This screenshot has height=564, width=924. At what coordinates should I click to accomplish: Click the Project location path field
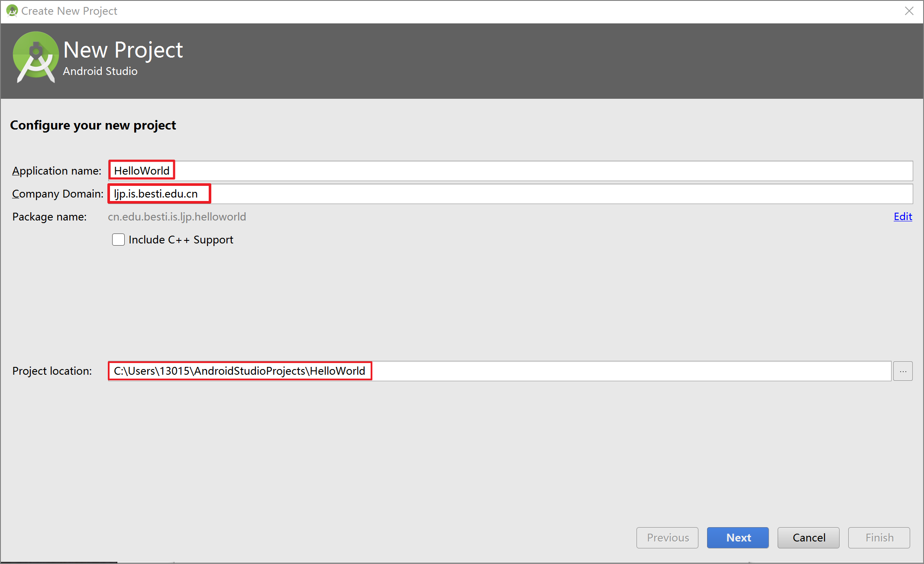coord(499,371)
